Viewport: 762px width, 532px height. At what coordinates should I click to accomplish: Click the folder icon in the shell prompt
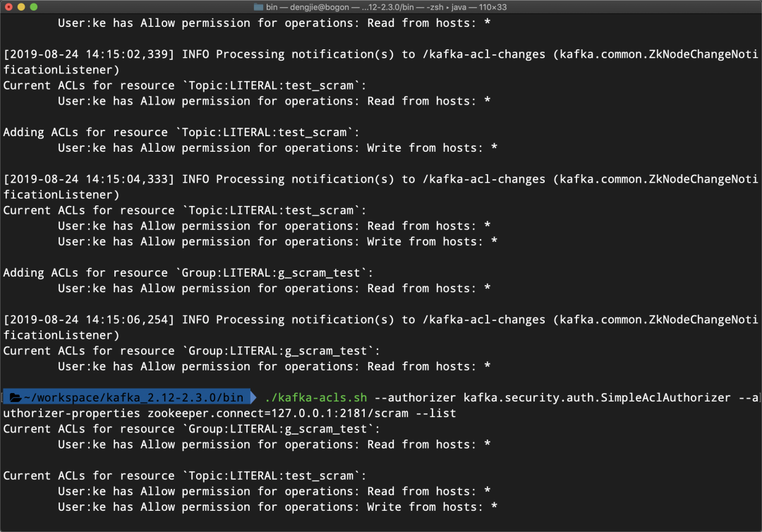(16, 397)
